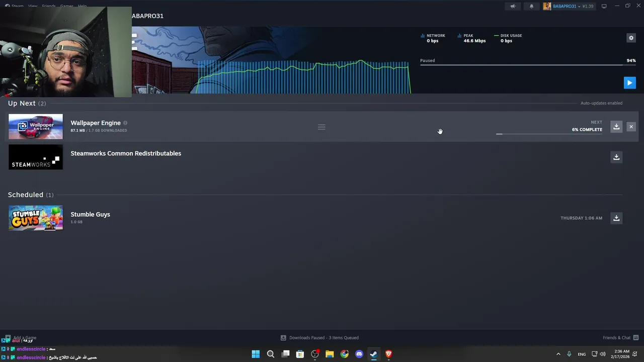Screen dimensions: 644x362
Task: Click the Wallpaper Engine progress bar
Action: pyautogui.click(x=549, y=134)
